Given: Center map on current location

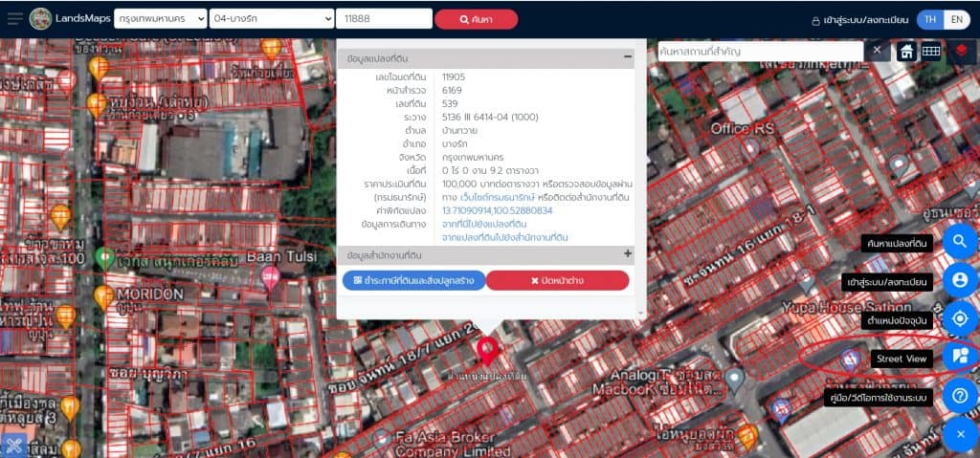Looking at the screenshot, I should pyautogui.click(x=960, y=318).
